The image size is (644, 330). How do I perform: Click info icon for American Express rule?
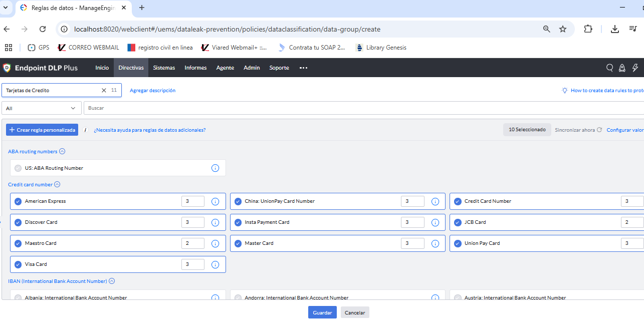click(216, 201)
